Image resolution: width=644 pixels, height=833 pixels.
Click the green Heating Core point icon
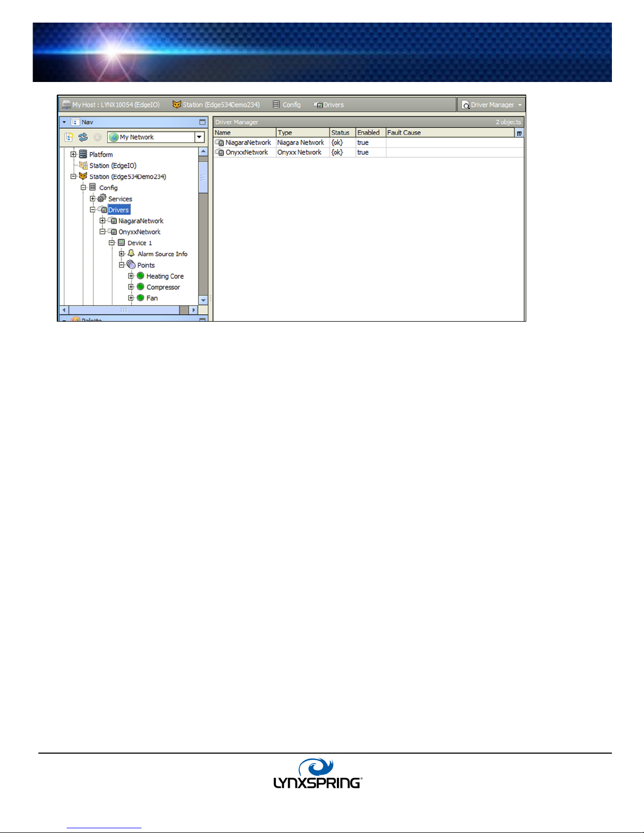tap(140, 276)
